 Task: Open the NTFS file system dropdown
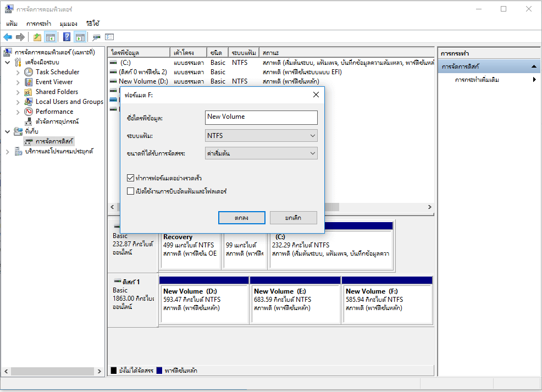261,135
